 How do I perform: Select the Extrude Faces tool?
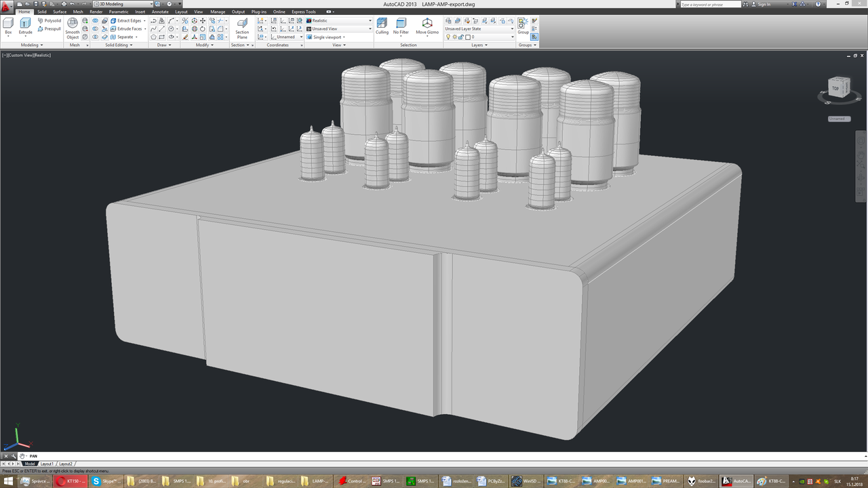tap(126, 29)
